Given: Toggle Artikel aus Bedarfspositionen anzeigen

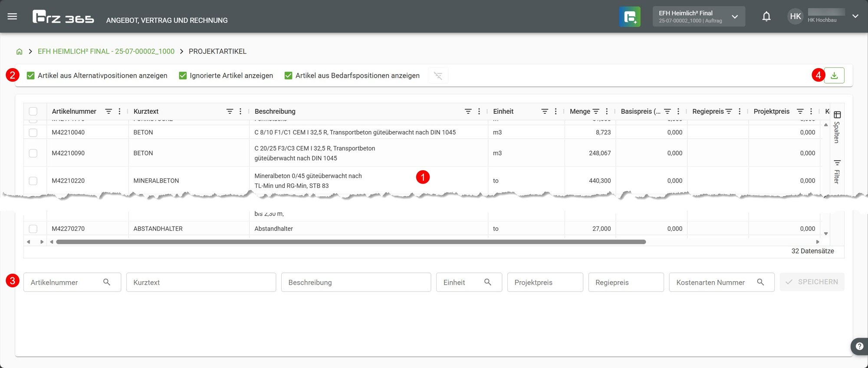Looking at the screenshot, I should click(x=288, y=76).
